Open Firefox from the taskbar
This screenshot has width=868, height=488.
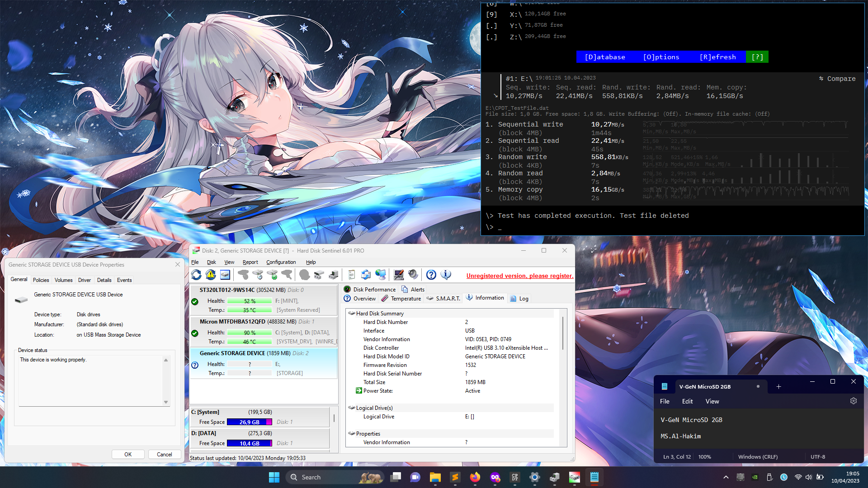coord(475,477)
